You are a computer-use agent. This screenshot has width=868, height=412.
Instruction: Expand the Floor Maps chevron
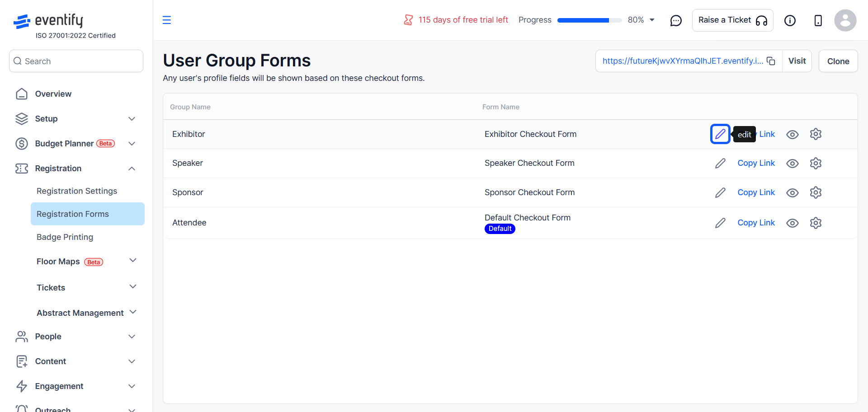tap(133, 260)
